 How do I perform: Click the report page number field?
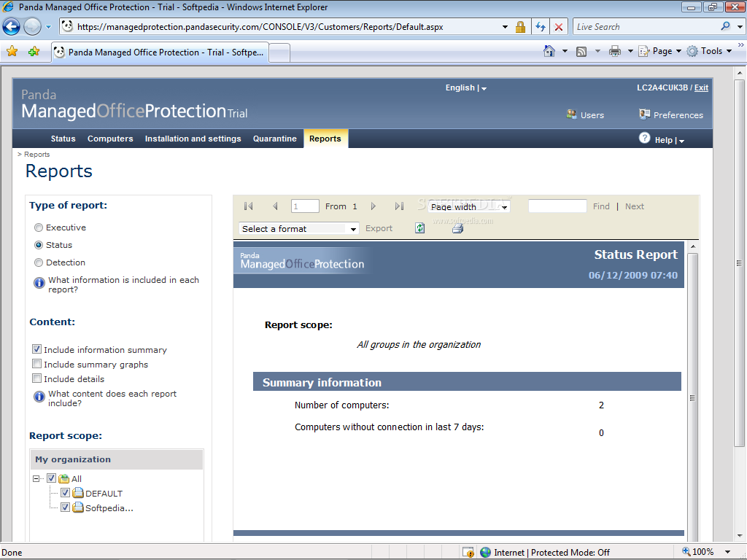coord(305,206)
